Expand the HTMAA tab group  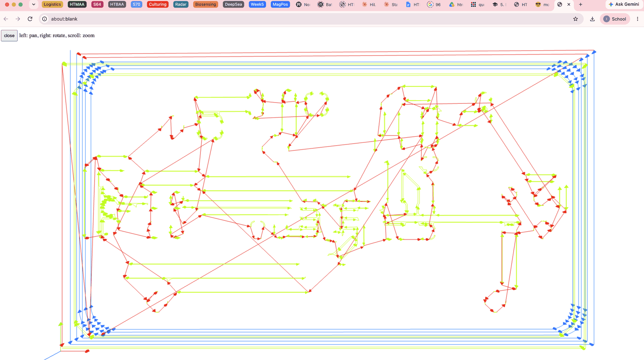pos(77,4)
